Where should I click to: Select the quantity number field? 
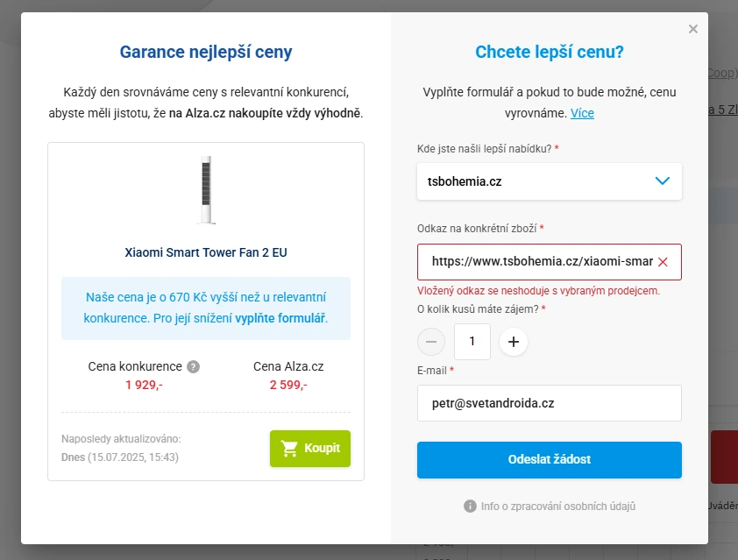click(x=472, y=342)
